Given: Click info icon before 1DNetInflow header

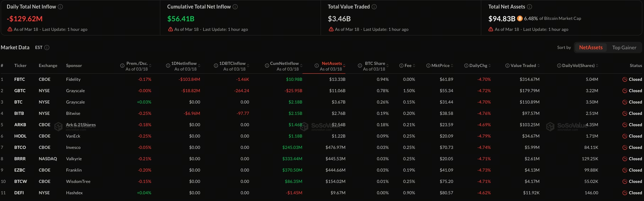Looking at the screenshot, I should [168, 66].
